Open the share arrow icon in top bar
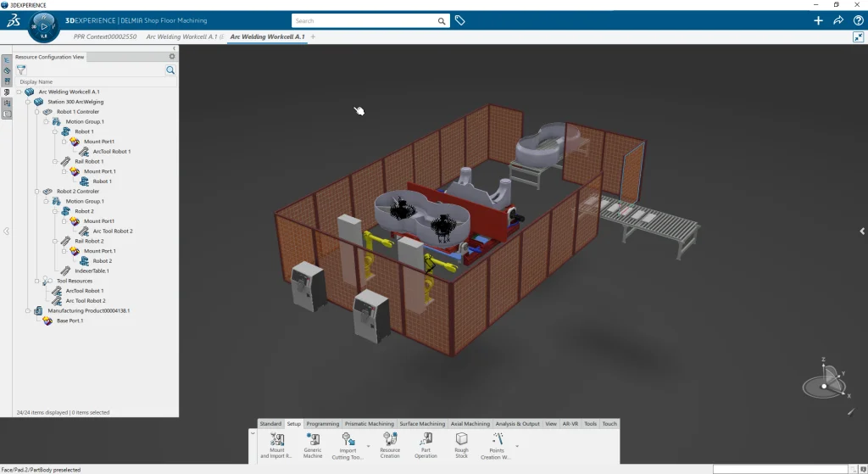Image resolution: width=868 pixels, height=474 pixels. pos(838,20)
